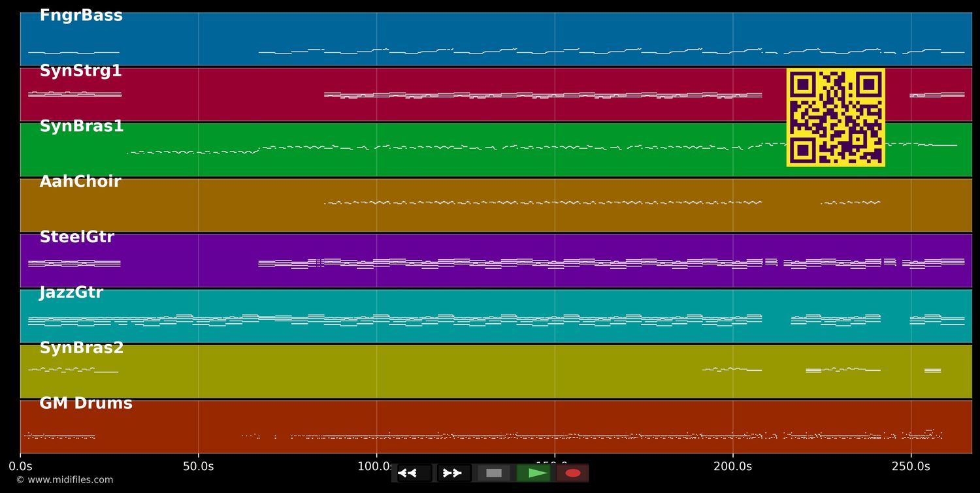Select the SteelGtr track label
The height and width of the screenshot is (493, 980).
[77, 238]
